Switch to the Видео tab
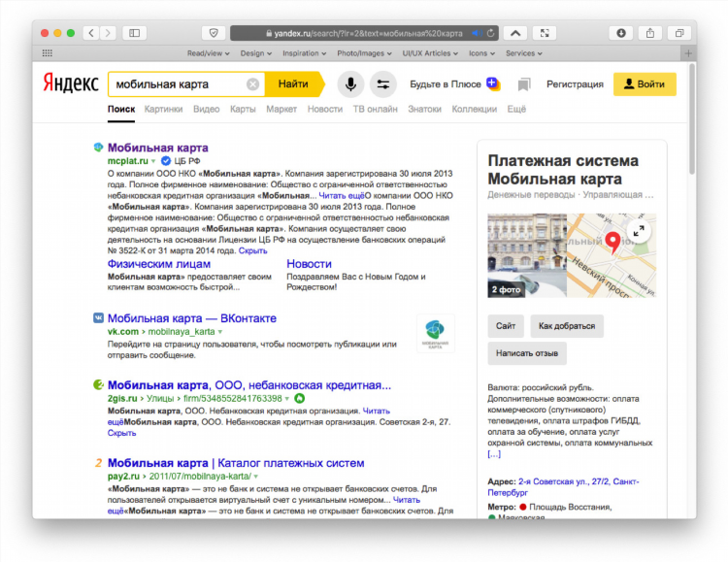This screenshot has height=562, width=728. [x=206, y=109]
